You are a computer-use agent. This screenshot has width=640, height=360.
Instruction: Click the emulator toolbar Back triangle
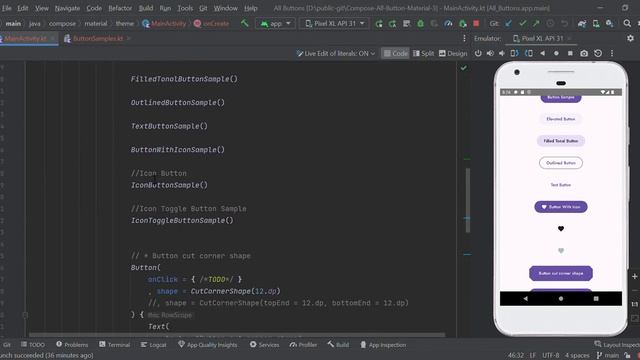tap(542, 53)
